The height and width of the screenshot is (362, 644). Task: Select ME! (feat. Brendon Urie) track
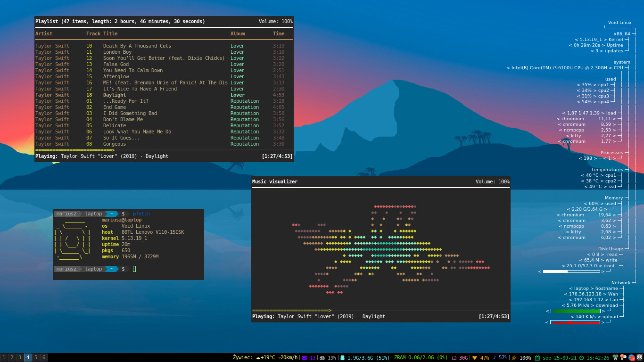point(164,82)
